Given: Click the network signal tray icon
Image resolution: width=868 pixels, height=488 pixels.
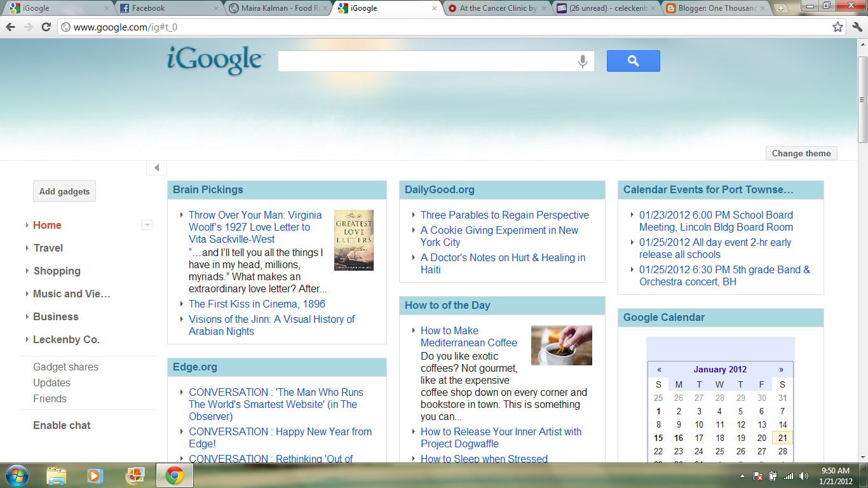Looking at the screenshot, I should pos(789,476).
